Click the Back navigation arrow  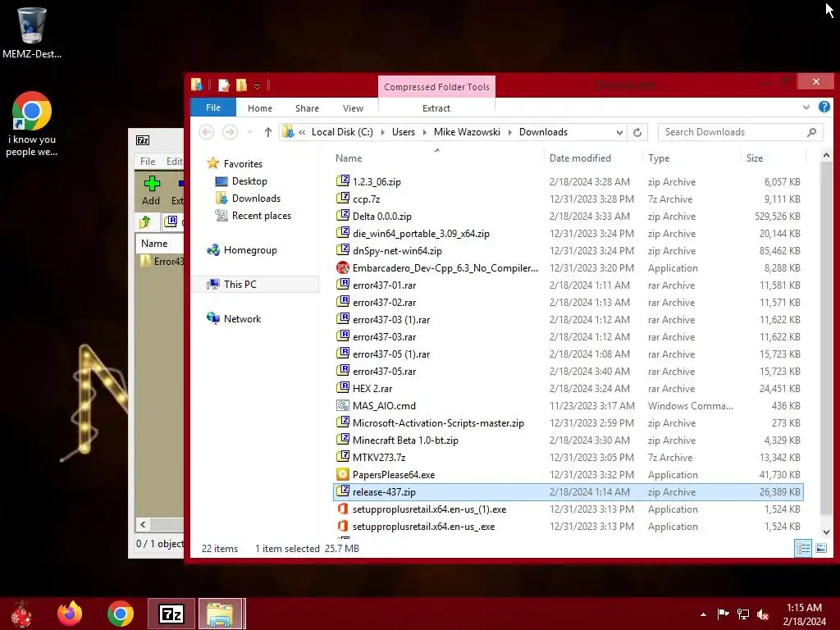(x=206, y=132)
